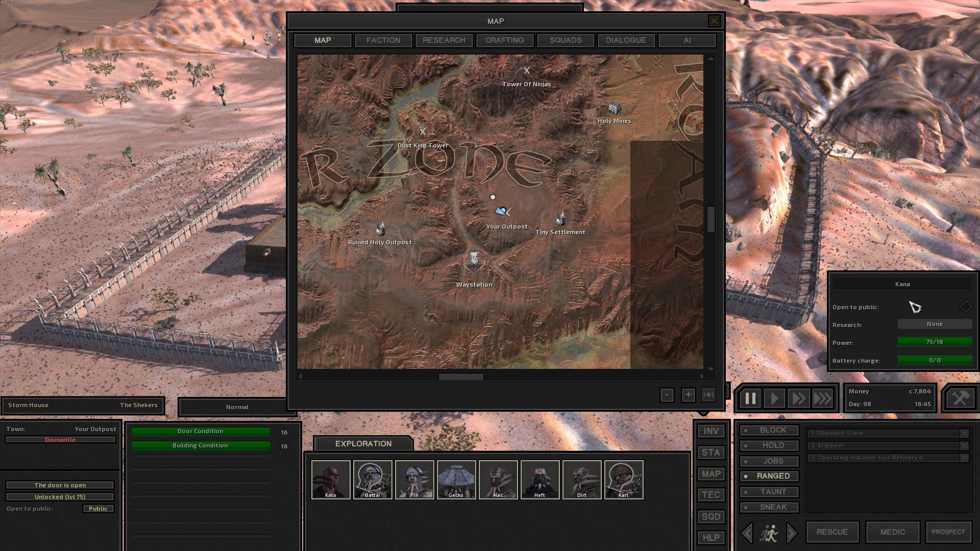
Task: Toggle the RANGED mode
Action: click(769, 476)
